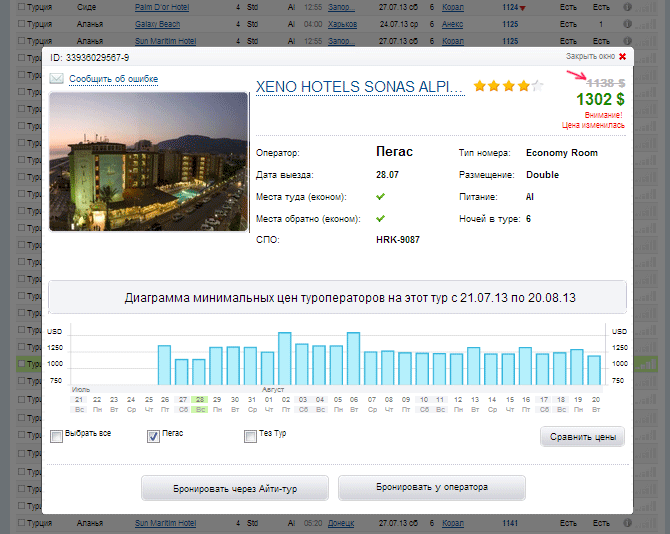Click 'Бронировать через Айти-тур' button
The image size is (670, 534).
point(235,488)
